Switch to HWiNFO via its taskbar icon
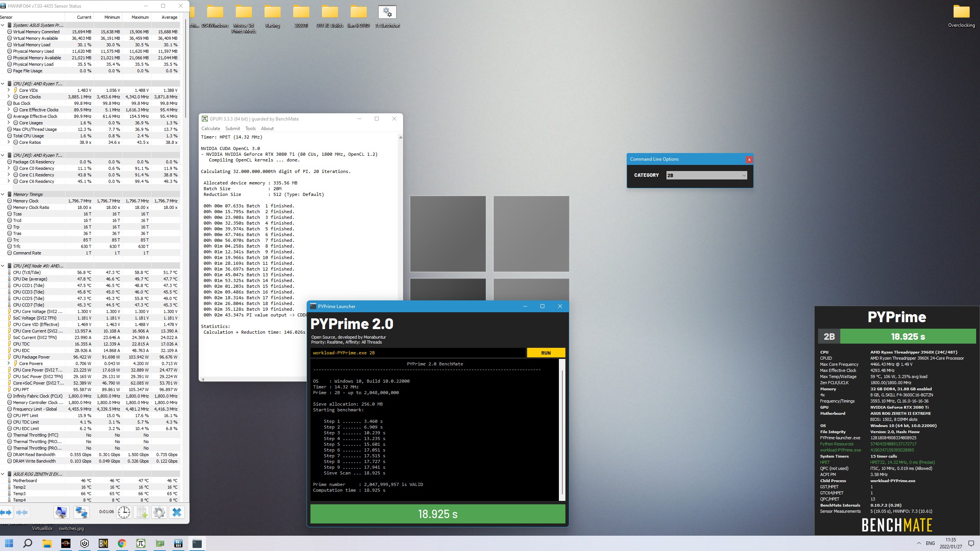The image size is (980, 551). click(x=178, y=543)
